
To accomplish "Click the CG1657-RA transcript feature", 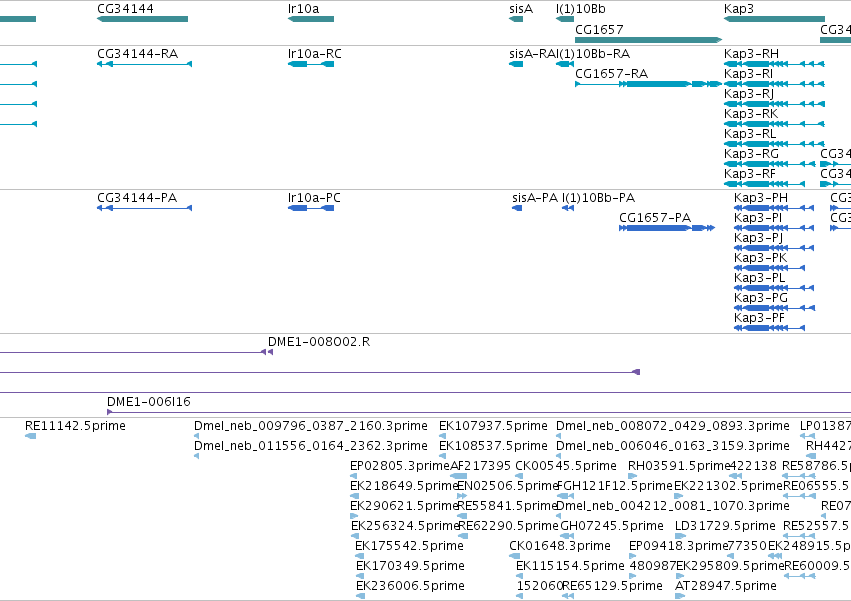I will (649, 84).
